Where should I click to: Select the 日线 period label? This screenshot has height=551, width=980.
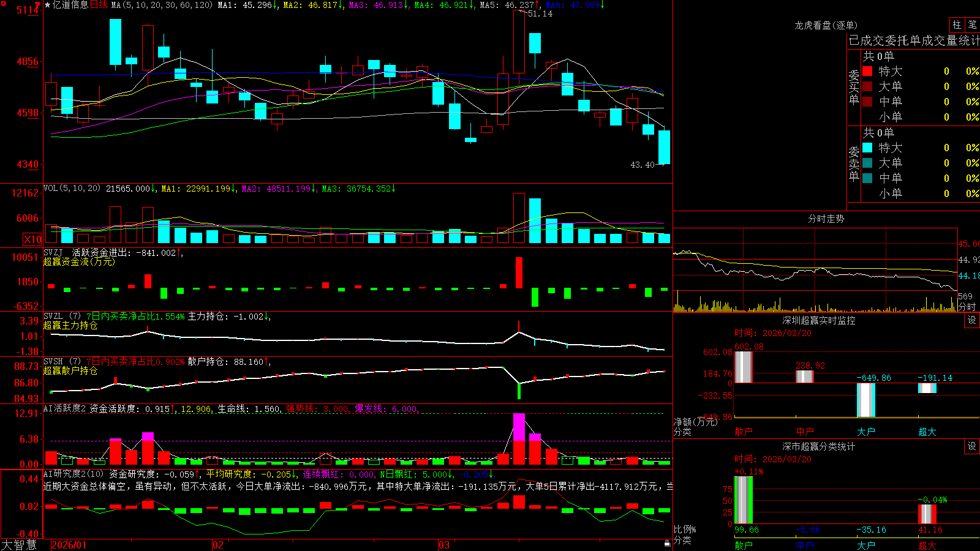pos(99,5)
